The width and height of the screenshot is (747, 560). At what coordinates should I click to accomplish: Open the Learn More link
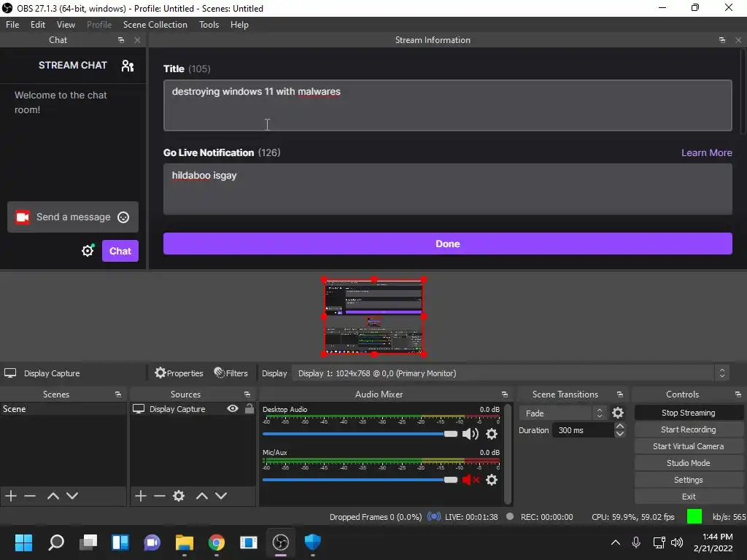pyautogui.click(x=706, y=153)
